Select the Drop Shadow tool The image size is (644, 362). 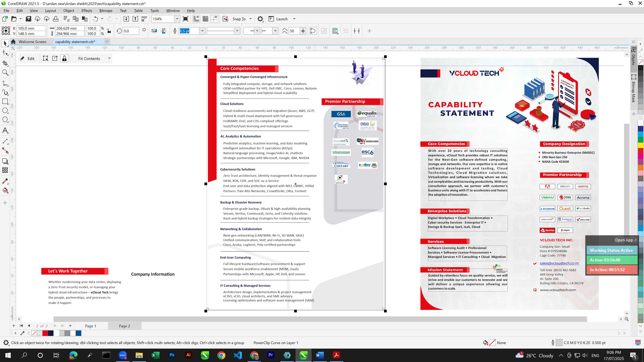5,161
